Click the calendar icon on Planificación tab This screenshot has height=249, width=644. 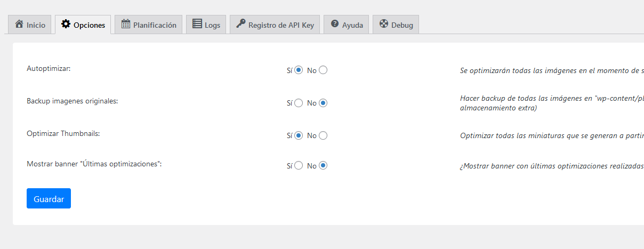[126, 24]
